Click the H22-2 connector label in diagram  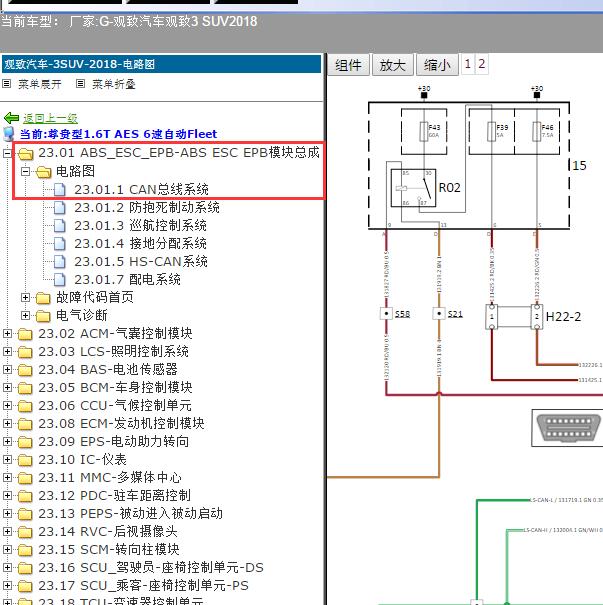(x=563, y=317)
